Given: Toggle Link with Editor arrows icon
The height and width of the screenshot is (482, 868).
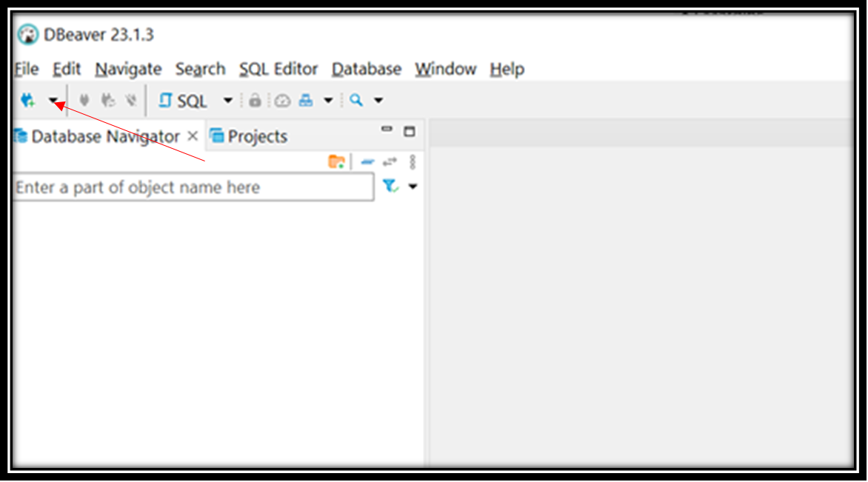Looking at the screenshot, I should point(390,161).
